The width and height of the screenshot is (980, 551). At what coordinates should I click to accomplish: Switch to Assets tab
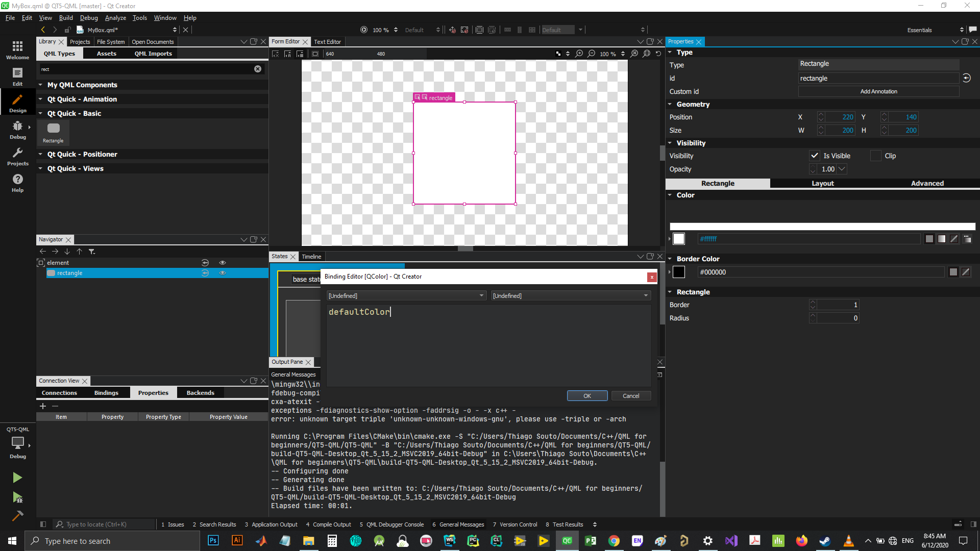pyautogui.click(x=107, y=54)
